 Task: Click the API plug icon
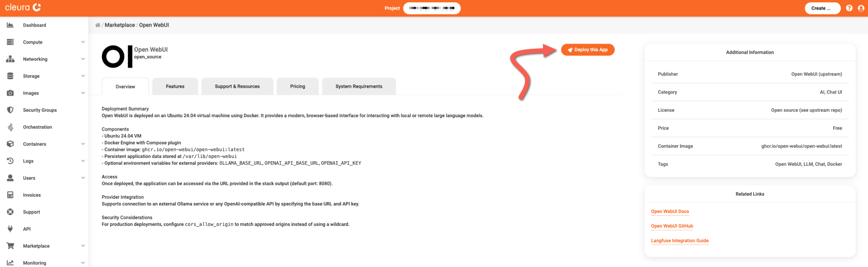pyautogui.click(x=10, y=229)
